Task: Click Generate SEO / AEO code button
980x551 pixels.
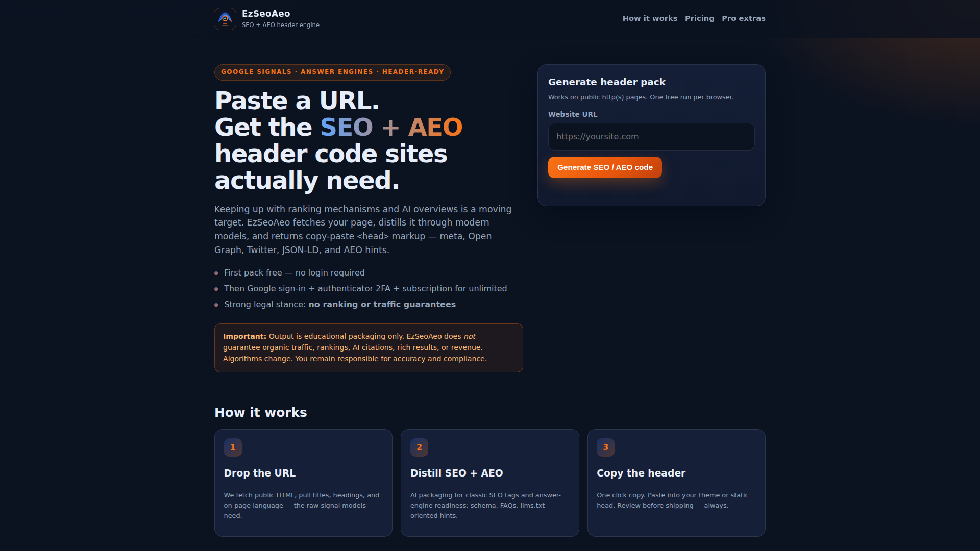Action: (605, 167)
